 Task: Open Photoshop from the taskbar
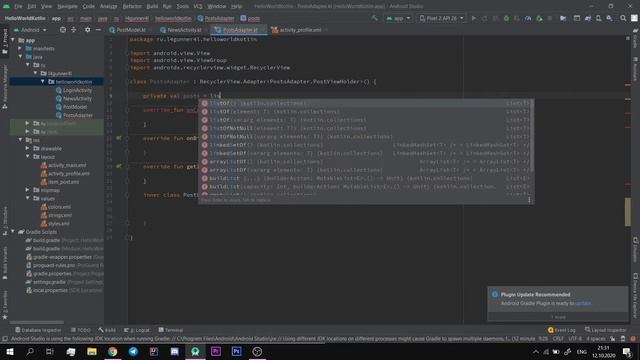pos(236,351)
